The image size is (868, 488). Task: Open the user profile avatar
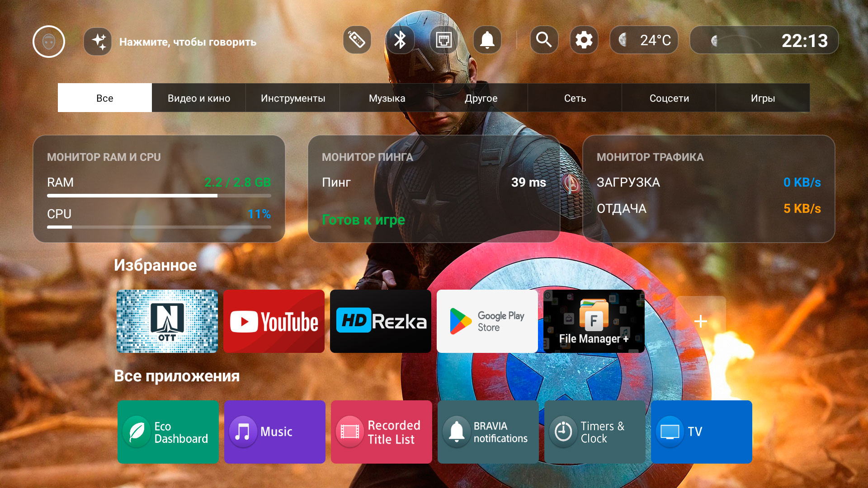(x=49, y=42)
